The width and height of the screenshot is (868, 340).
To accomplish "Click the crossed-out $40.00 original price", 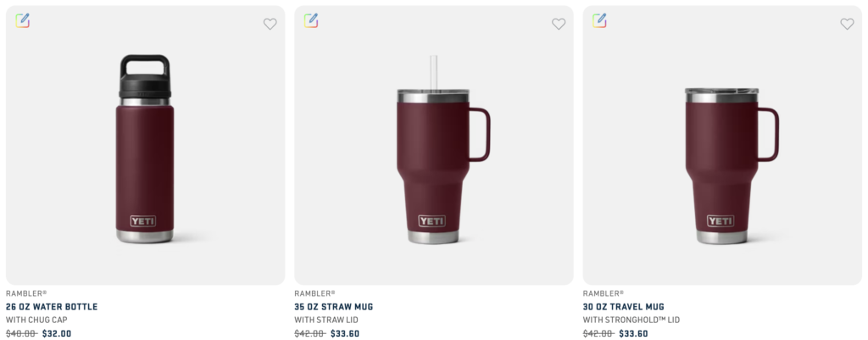I will click(20, 333).
